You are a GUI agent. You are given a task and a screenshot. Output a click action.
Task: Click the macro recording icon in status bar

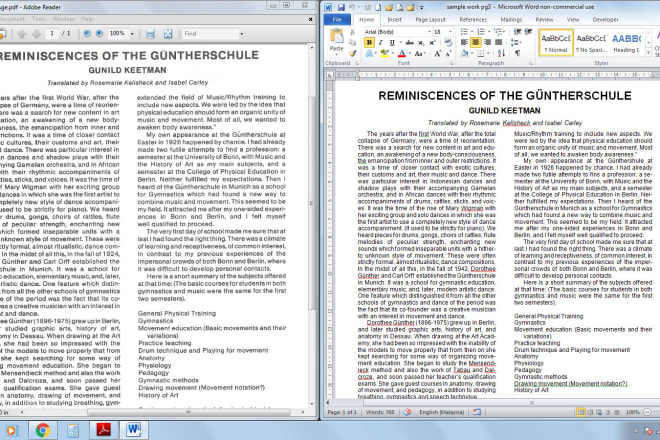(x=477, y=412)
